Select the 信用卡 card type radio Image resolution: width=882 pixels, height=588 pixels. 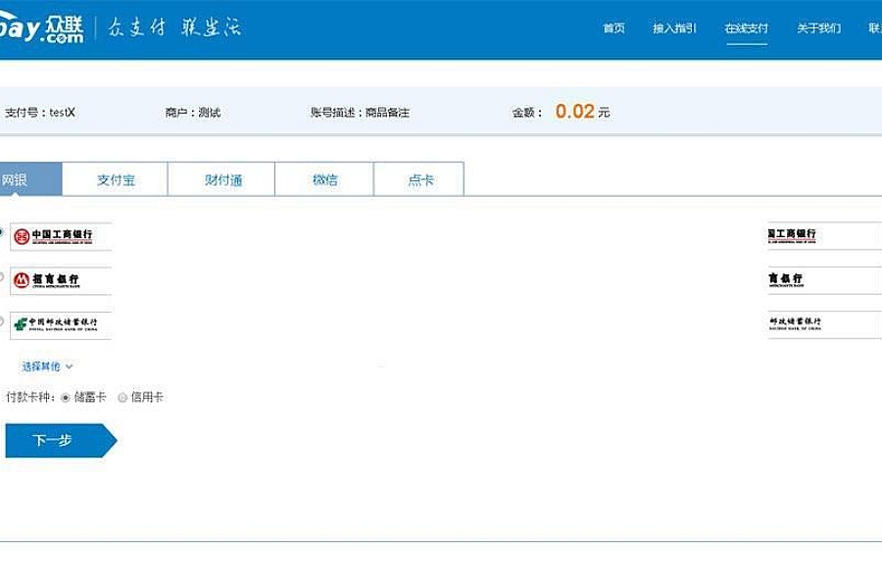[x=122, y=398]
